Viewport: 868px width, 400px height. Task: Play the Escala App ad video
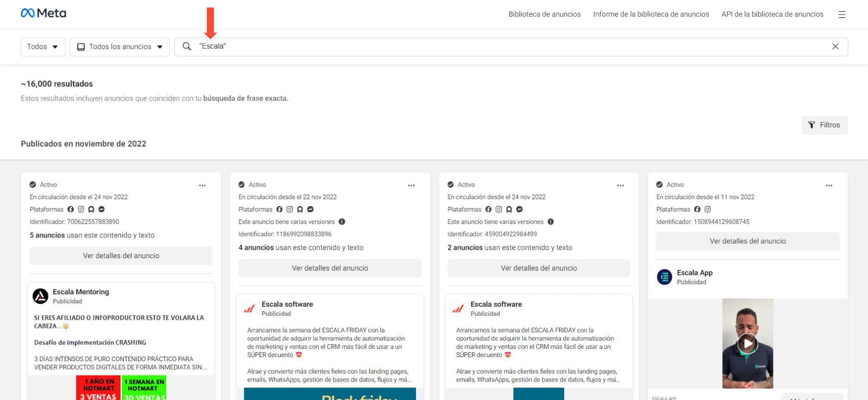click(747, 344)
